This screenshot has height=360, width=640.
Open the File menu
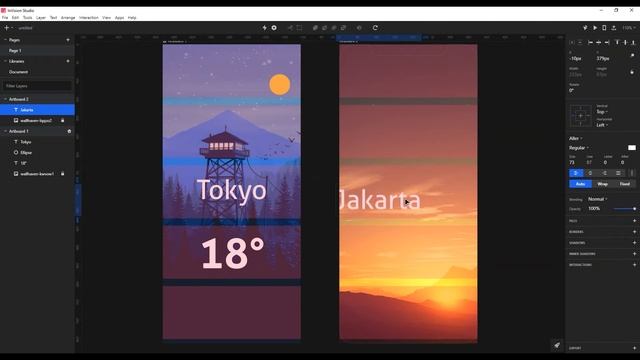pyautogui.click(x=5, y=18)
